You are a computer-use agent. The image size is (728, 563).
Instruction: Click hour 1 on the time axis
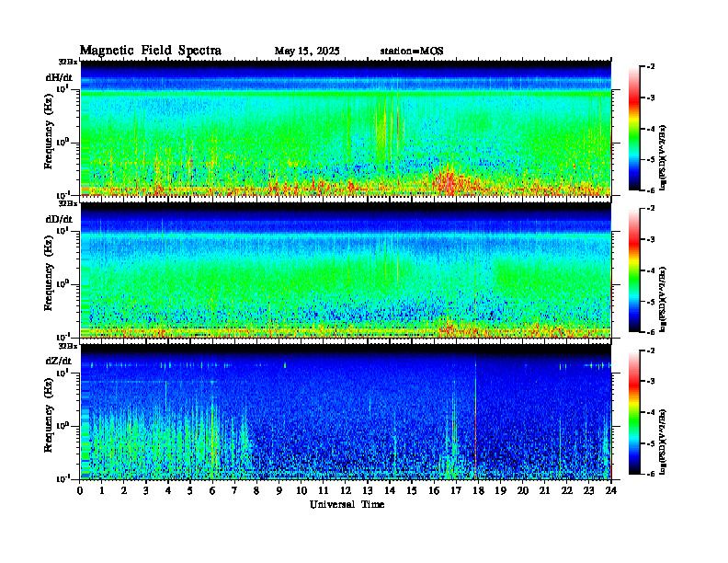[x=102, y=491]
